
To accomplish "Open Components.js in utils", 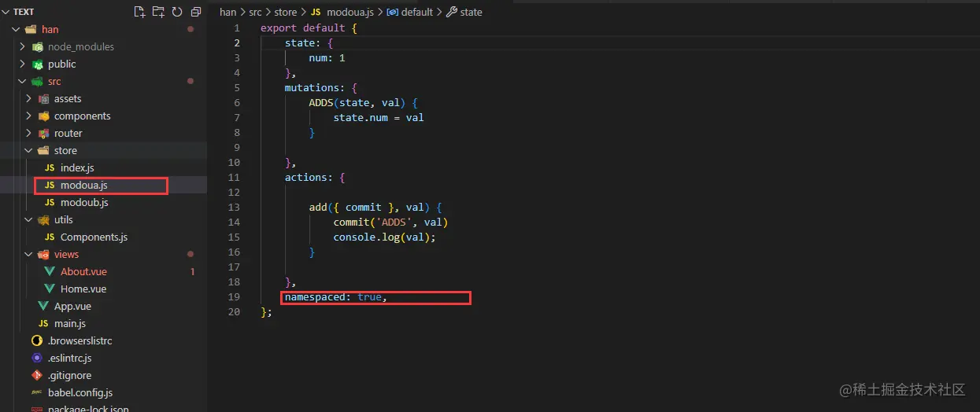I will coord(94,237).
